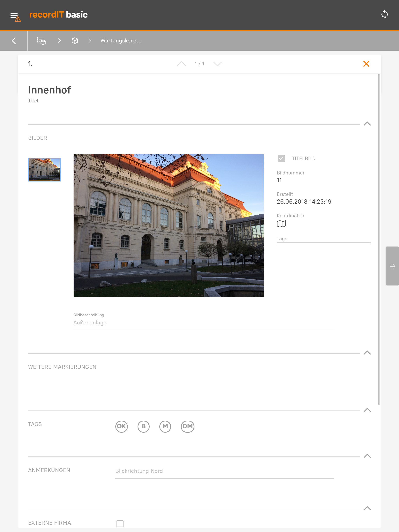399x532 pixels.
Task: Go to next entry with down chevron
Action: [x=217, y=64]
